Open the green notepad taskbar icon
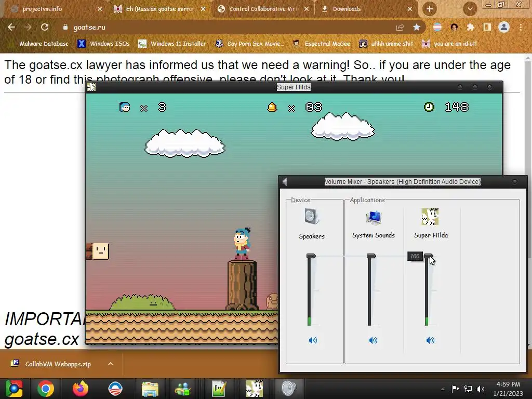Screen dimensions: 532x399 point(219,389)
